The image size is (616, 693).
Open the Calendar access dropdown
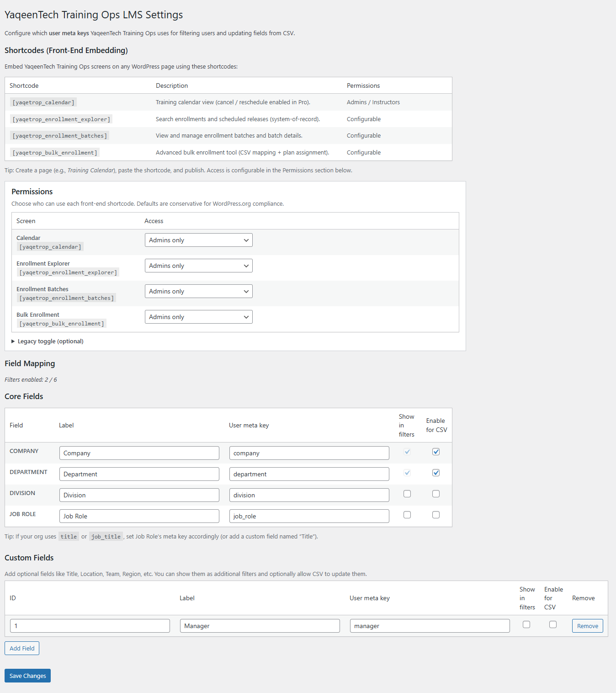click(198, 240)
